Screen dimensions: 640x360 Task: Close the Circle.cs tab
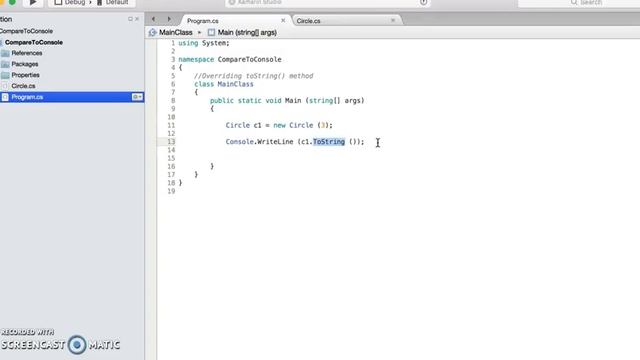pos(393,20)
